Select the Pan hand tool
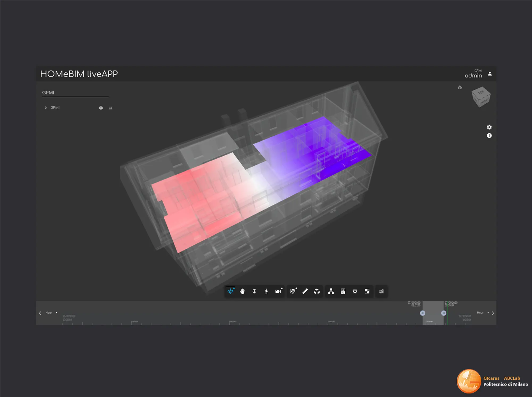Viewport: 532px width, 397px height. click(242, 291)
